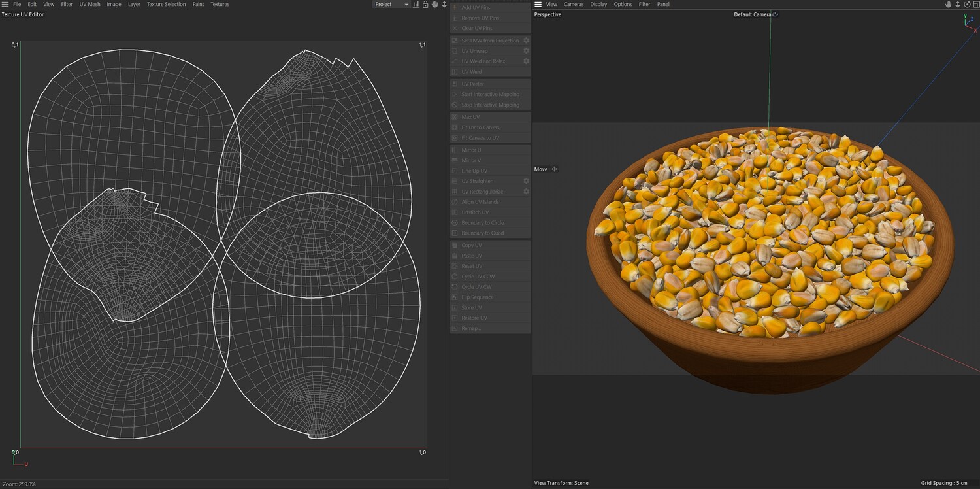Screen dimensions: 980x489
Task: Click the Flip Sequence icon
Action: click(x=455, y=297)
